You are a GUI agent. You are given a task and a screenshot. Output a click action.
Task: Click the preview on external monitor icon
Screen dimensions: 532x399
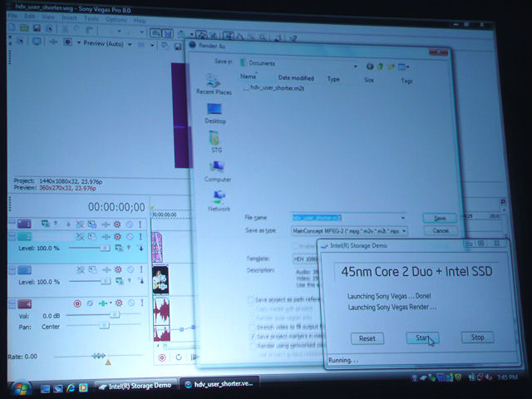[37, 42]
